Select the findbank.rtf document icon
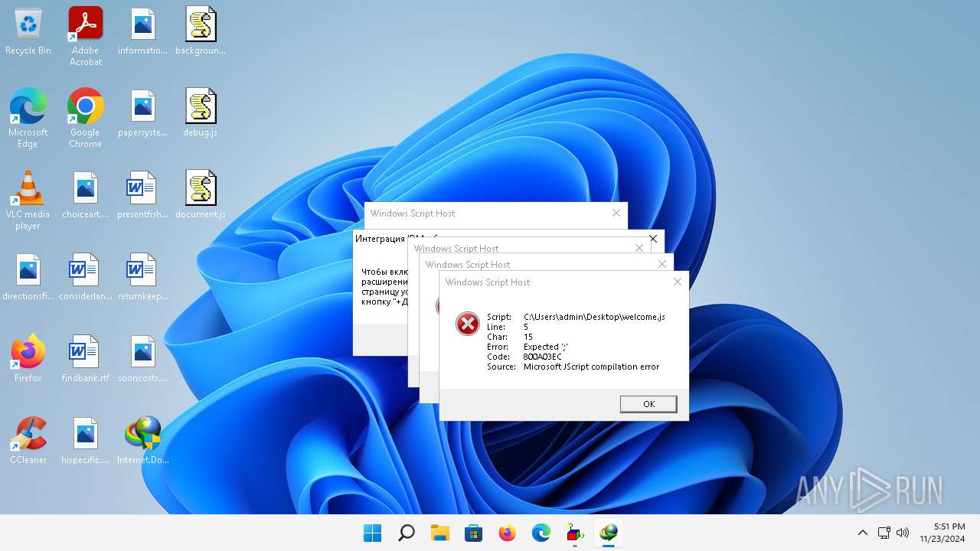 (x=86, y=359)
